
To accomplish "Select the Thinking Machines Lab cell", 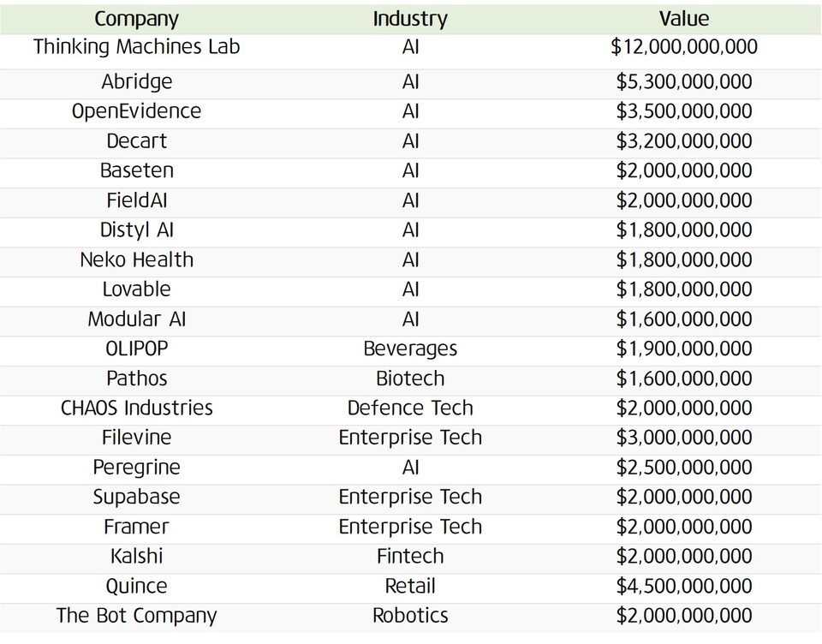I will (x=137, y=47).
